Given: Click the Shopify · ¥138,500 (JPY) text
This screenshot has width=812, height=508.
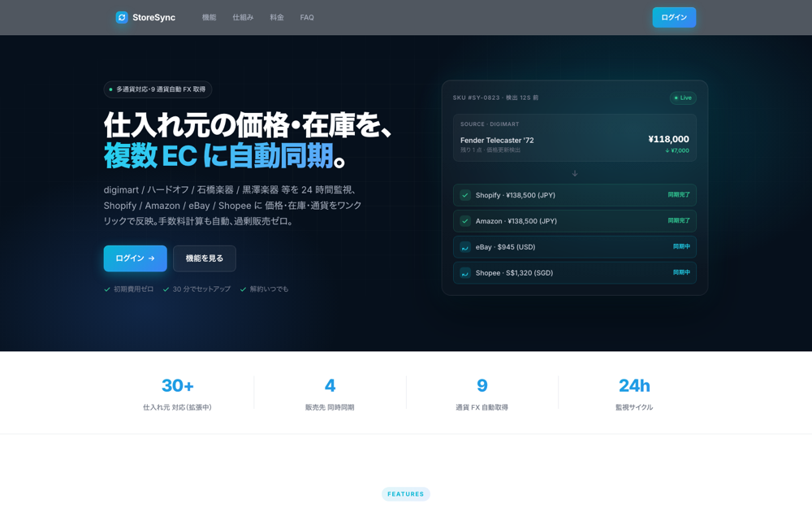Looking at the screenshot, I should (516, 195).
